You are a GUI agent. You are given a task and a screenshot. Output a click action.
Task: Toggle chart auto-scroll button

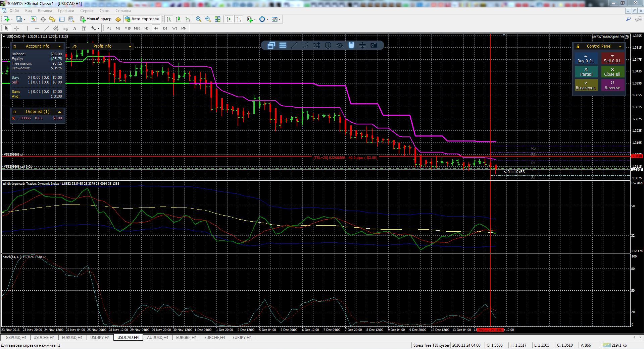tap(229, 19)
